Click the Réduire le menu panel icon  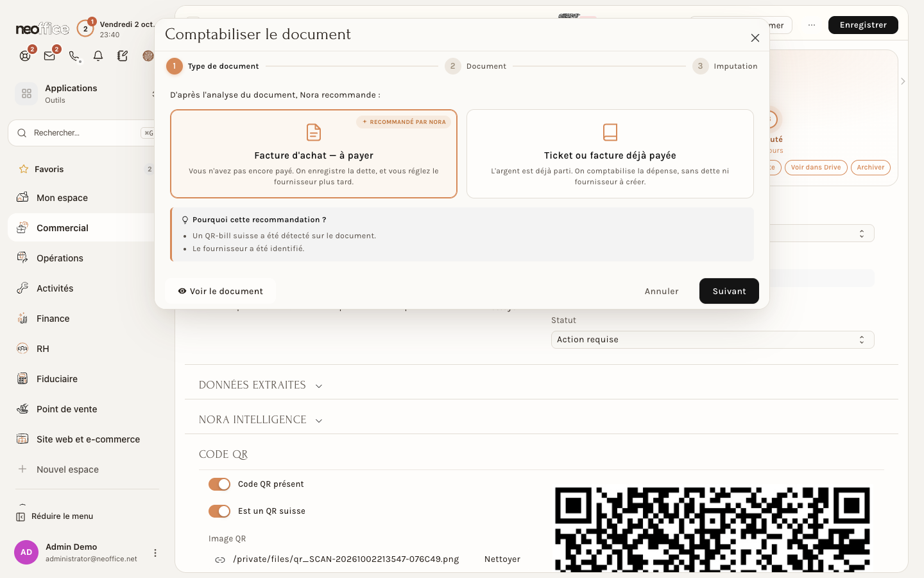click(21, 516)
